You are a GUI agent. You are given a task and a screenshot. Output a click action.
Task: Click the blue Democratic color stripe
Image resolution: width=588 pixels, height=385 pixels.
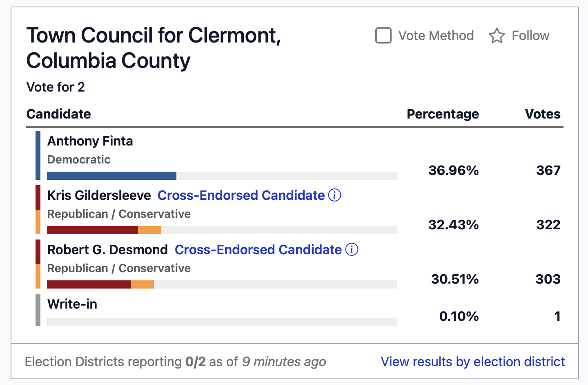point(38,155)
